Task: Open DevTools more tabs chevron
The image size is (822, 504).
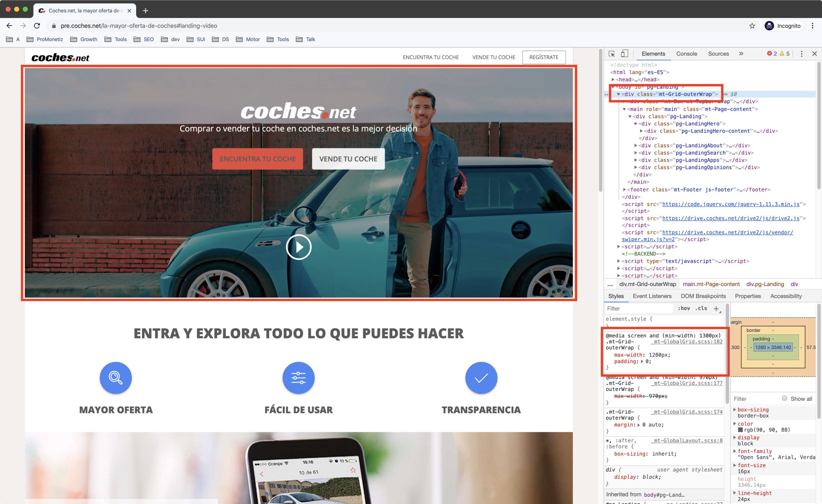Action: [741, 54]
